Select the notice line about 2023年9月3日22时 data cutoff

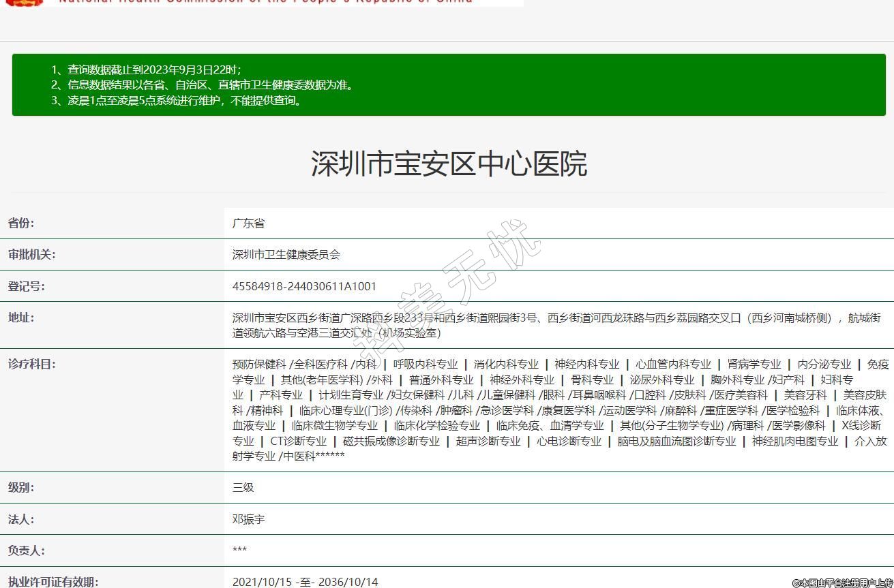[x=146, y=69]
